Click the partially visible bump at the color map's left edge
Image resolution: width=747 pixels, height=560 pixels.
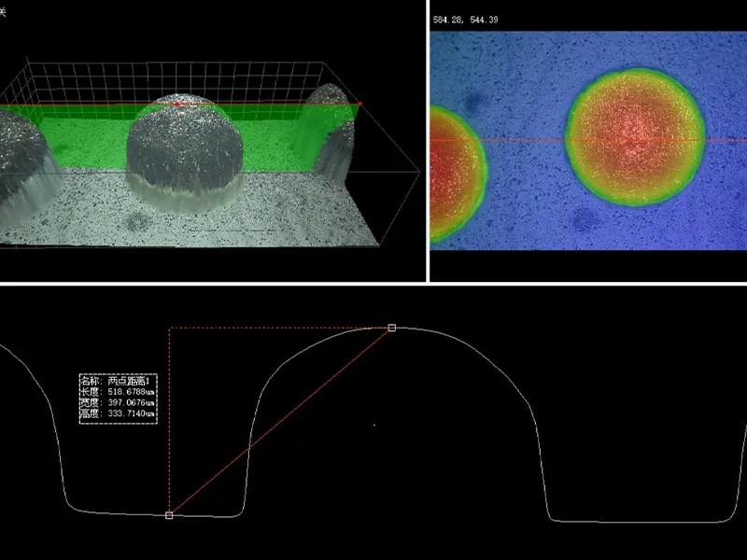tap(458, 174)
